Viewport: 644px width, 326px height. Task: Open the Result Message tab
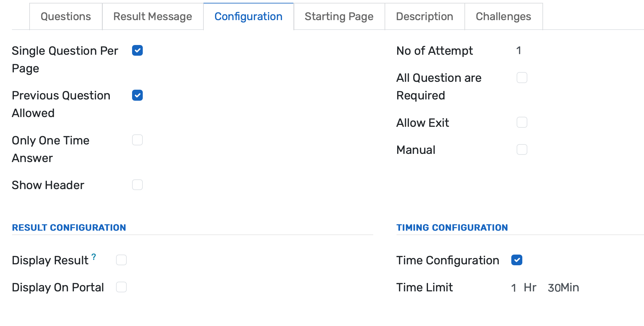pos(153,16)
